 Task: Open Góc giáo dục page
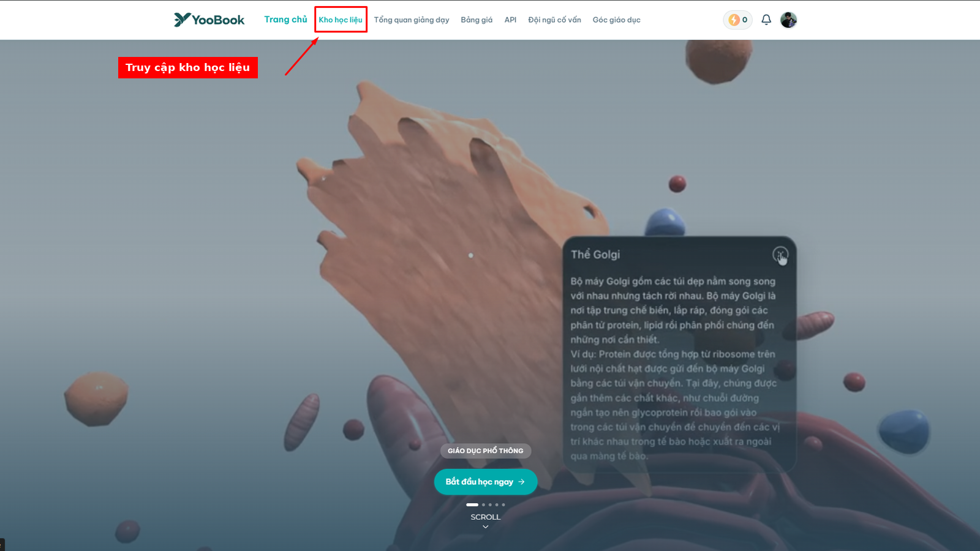[x=616, y=20]
